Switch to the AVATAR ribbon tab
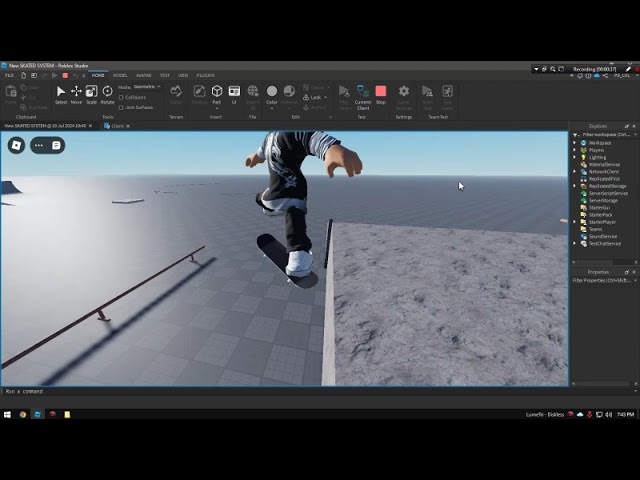Image resolution: width=640 pixels, height=480 pixels. pyautogui.click(x=143, y=76)
